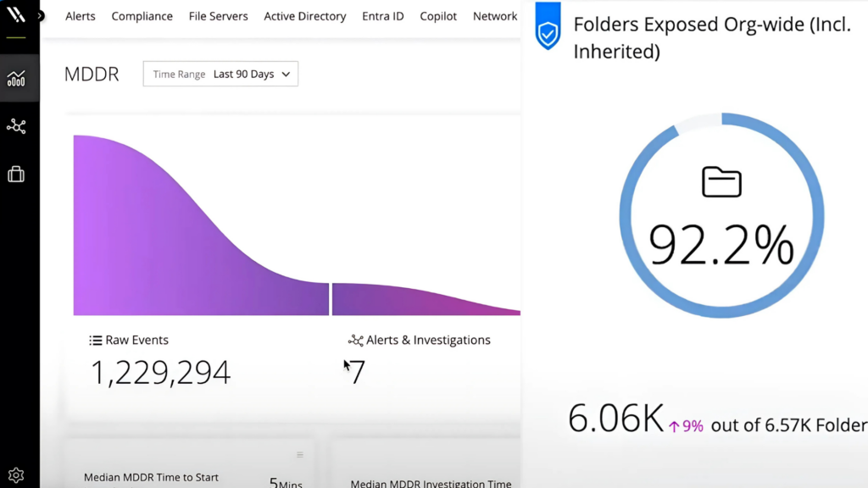Open the Copilot tab
This screenshot has height=488, width=868.
438,16
